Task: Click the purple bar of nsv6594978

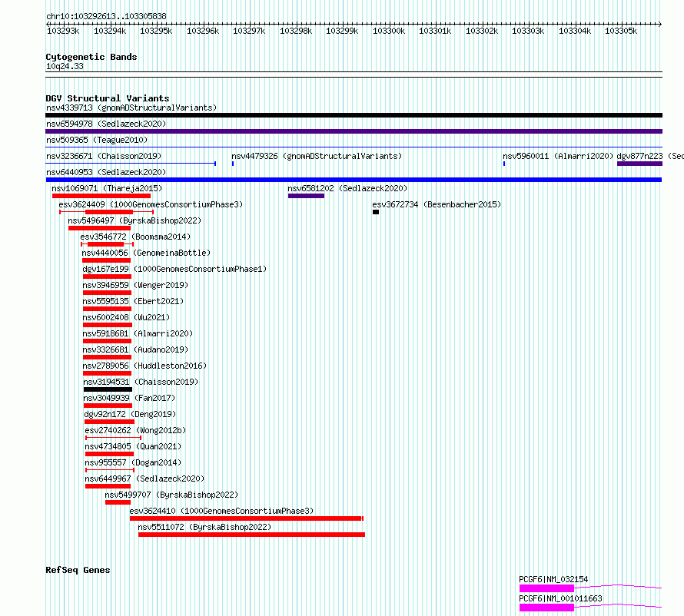Action: 354,131
